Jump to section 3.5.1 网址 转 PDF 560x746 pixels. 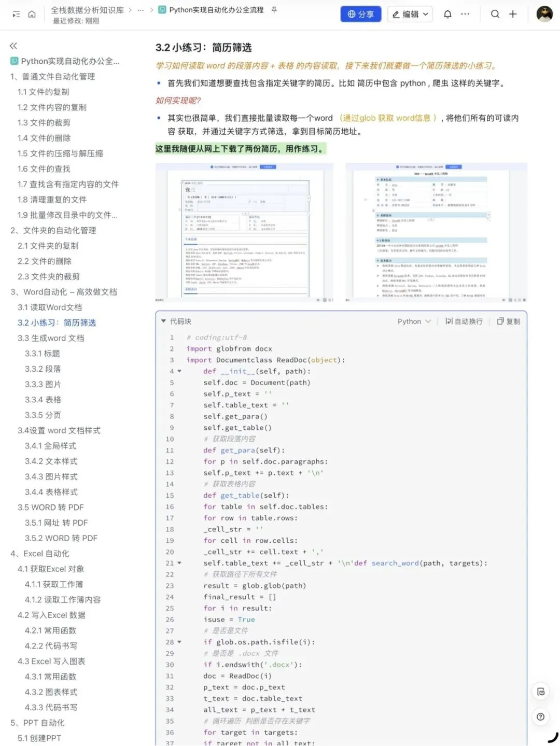56,523
